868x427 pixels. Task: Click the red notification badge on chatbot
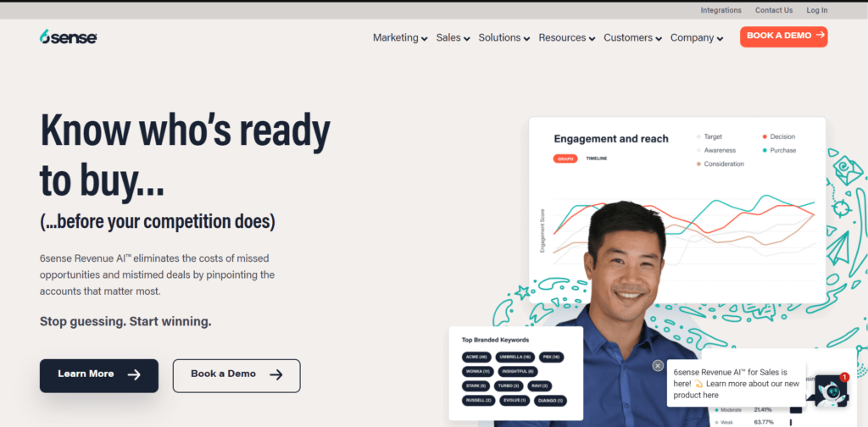tap(844, 377)
